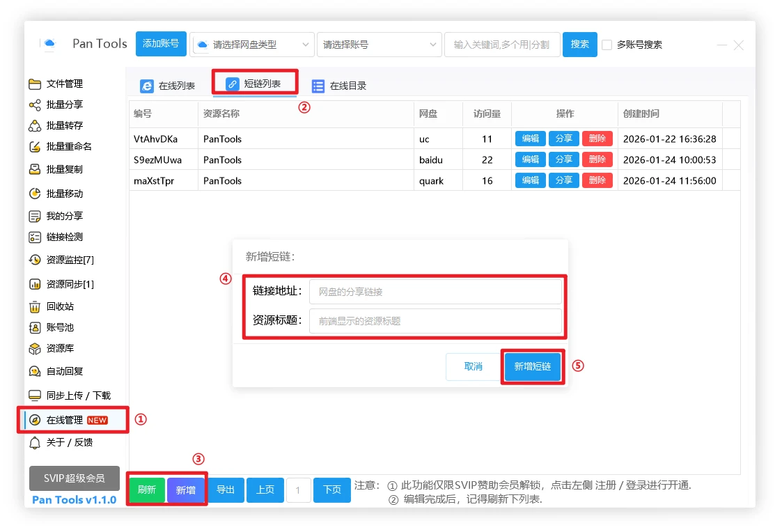
Task: Switch to the 在线目录 tab
Action: [x=339, y=86]
